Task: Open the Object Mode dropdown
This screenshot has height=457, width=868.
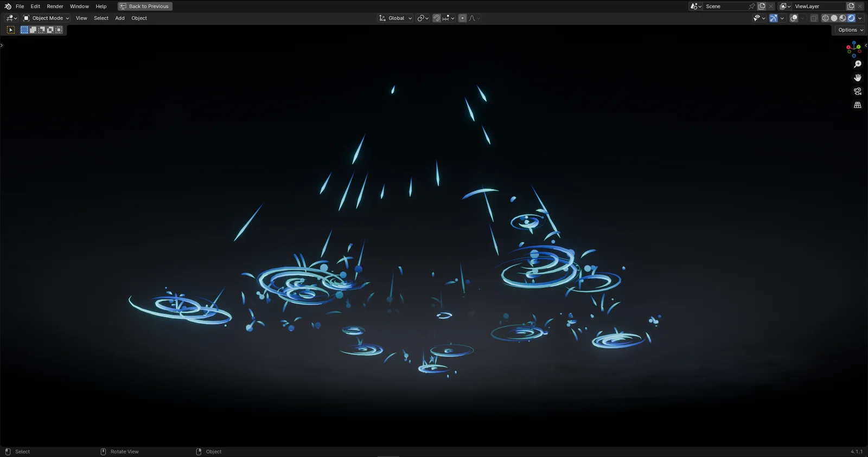Action: point(46,18)
